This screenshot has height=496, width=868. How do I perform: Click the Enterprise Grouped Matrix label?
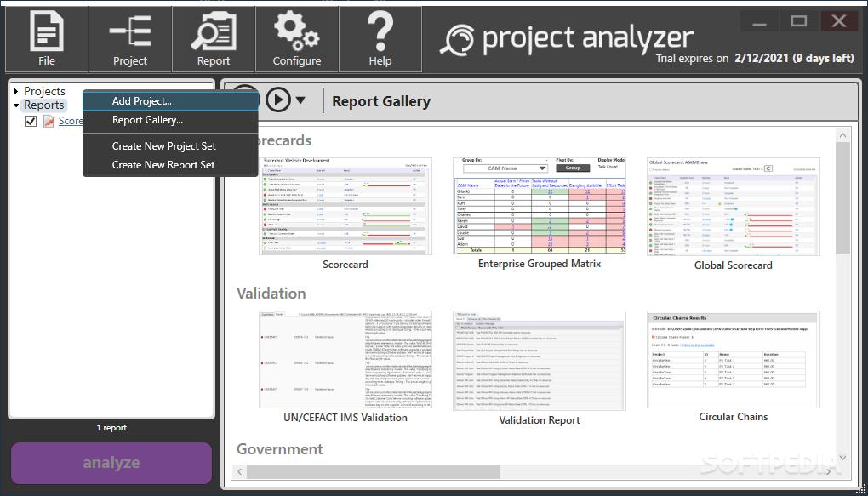tap(540, 264)
